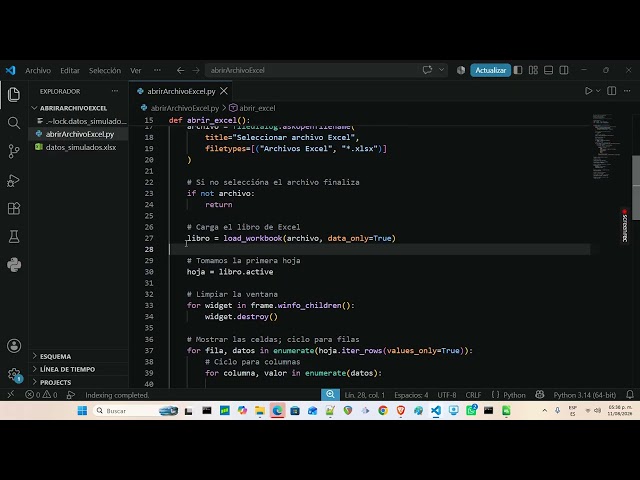The width and height of the screenshot is (640, 480).
Task: Open the Search view in activity bar
Action: [14, 123]
